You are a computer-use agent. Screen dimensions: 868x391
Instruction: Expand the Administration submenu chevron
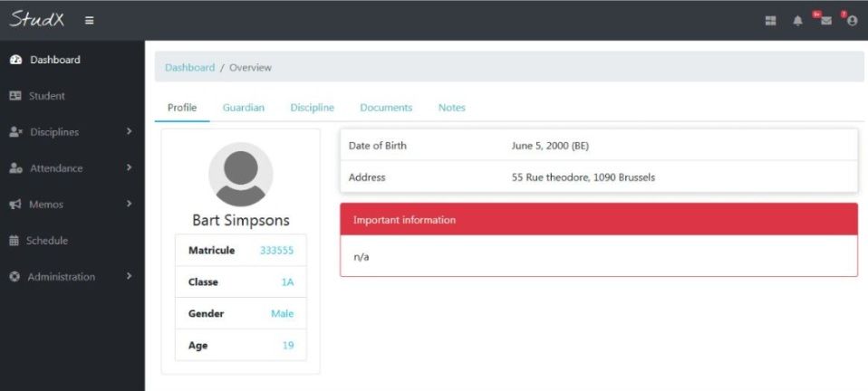[x=129, y=275]
